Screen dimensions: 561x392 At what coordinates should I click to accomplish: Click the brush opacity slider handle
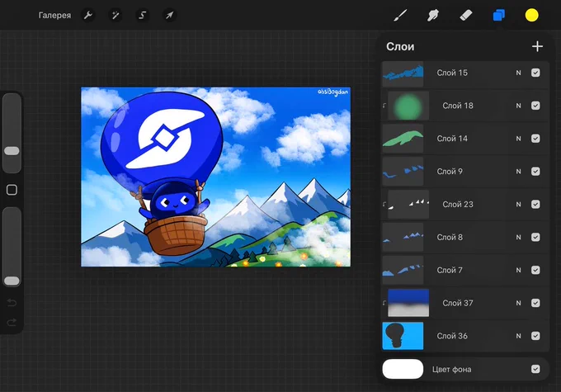[x=12, y=281]
